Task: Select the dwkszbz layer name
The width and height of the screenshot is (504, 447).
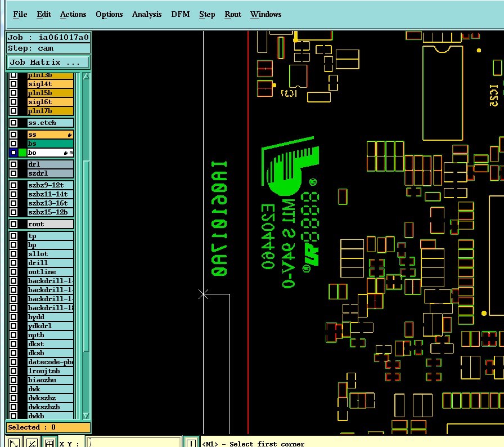Action: pos(51,398)
